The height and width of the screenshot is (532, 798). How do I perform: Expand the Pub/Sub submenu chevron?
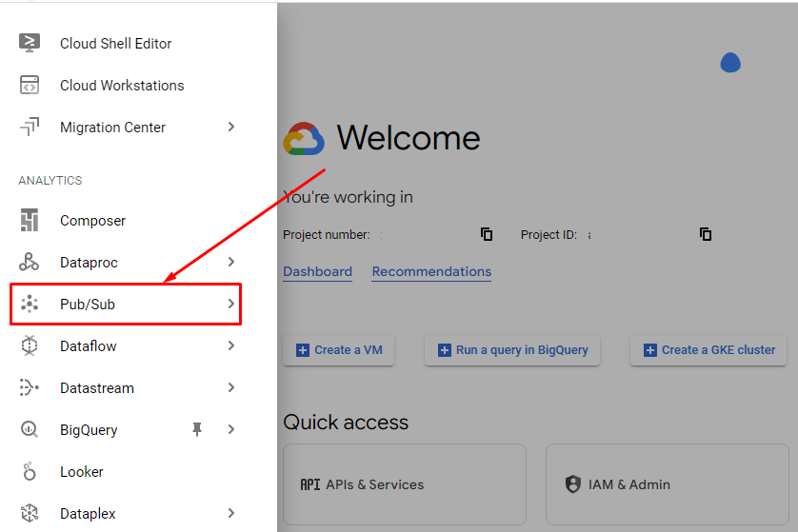point(231,304)
